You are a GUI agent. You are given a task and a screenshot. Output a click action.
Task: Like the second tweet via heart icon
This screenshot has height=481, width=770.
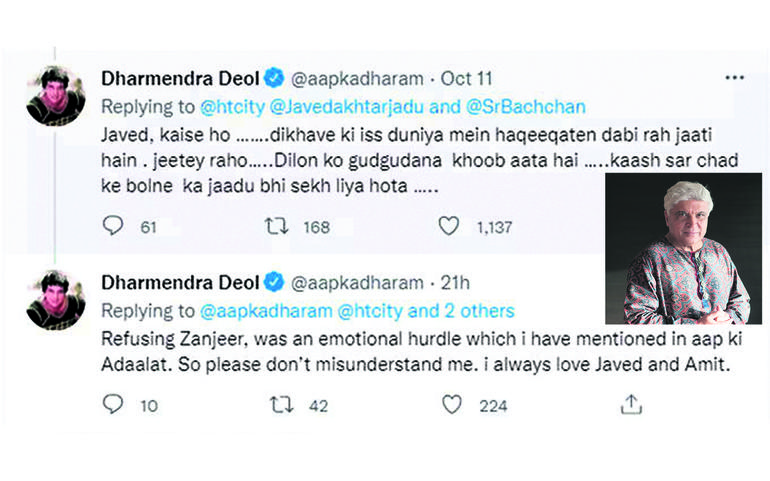click(453, 404)
